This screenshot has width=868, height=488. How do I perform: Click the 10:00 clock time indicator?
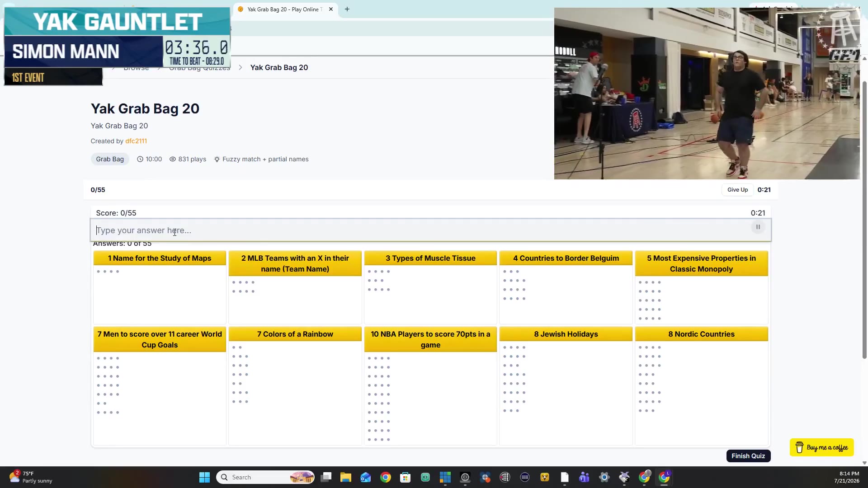click(x=149, y=159)
